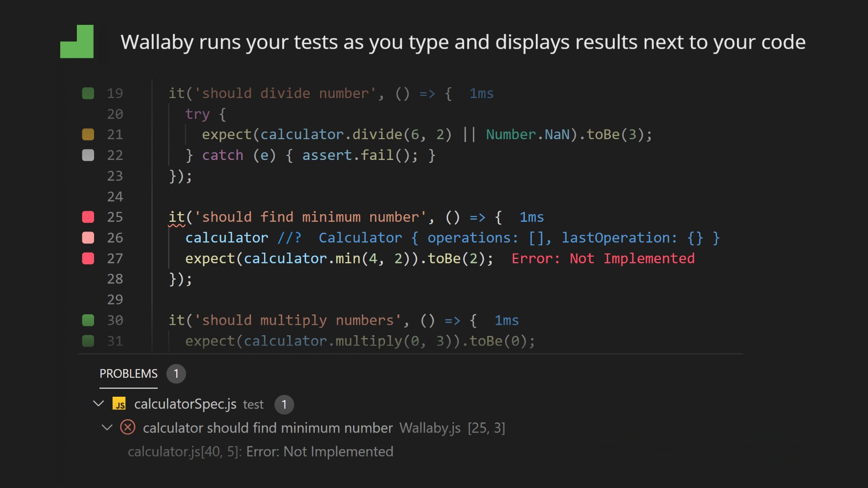The image size is (868, 488).
Task: Collapse the 'calculator should find minimum number' problem
Action: pyautogui.click(x=107, y=427)
